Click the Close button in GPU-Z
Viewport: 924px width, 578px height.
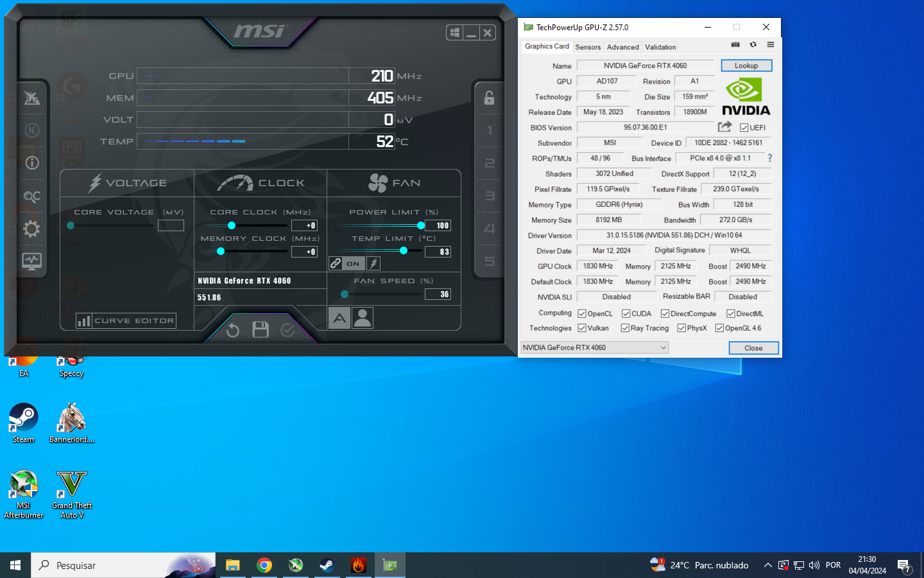[753, 348]
